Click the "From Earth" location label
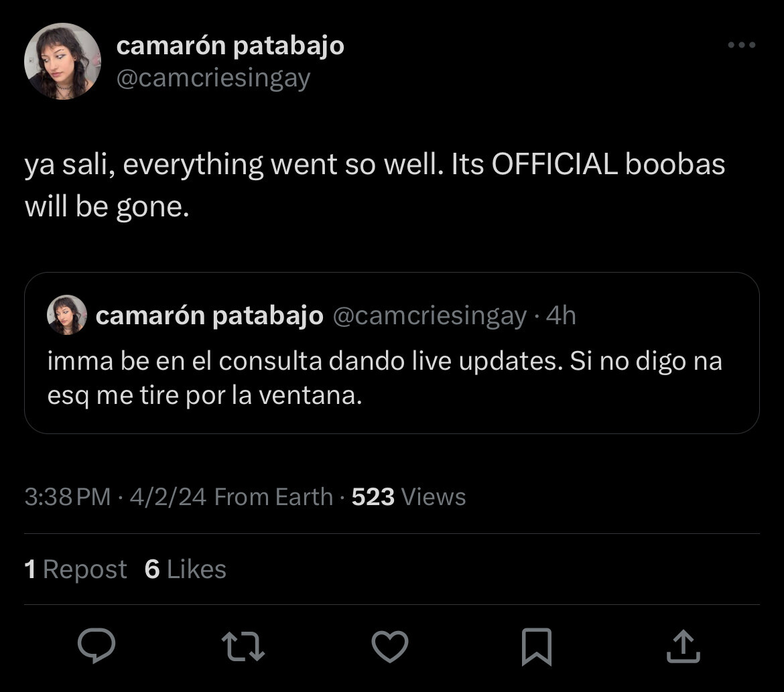The image size is (784, 692). point(273,497)
